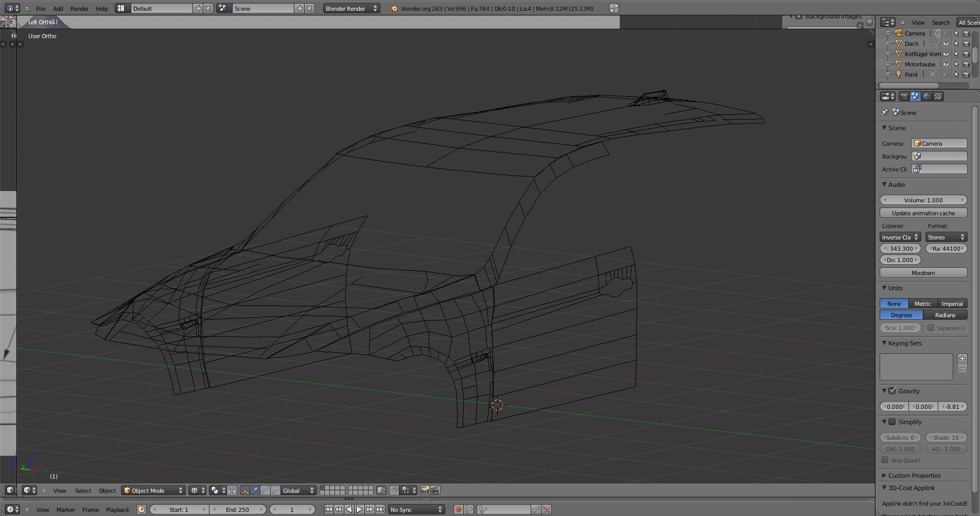Jump to next keyframe in timeline

coord(370,509)
